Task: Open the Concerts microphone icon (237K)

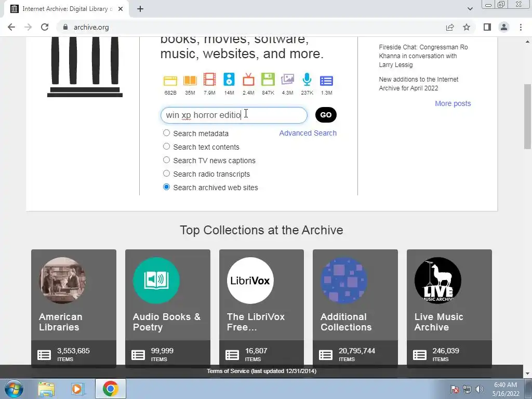Action: pyautogui.click(x=307, y=79)
